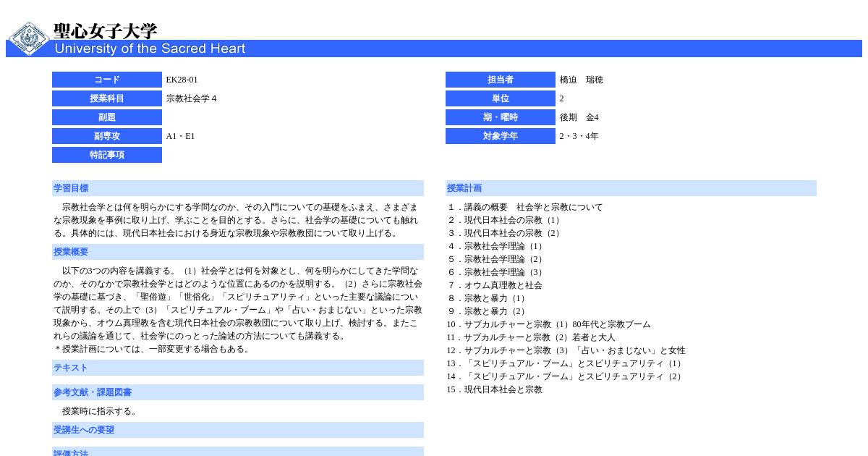Select plan item 9 宗教と暴力（2）

pos(488,311)
